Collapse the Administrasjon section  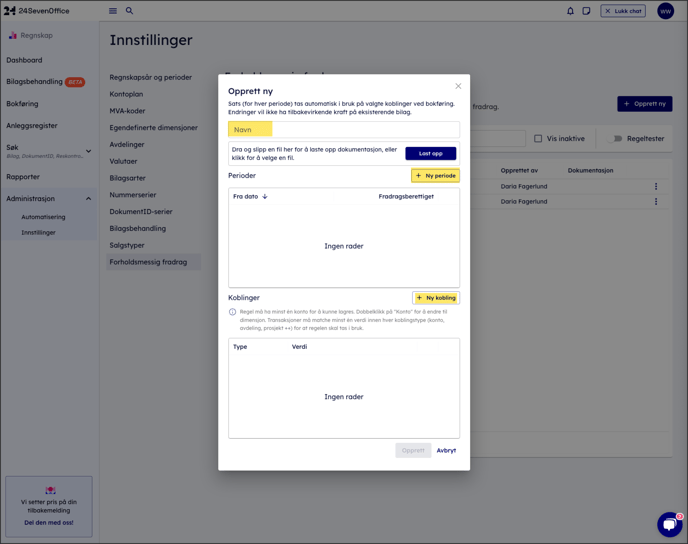point(88,199)
